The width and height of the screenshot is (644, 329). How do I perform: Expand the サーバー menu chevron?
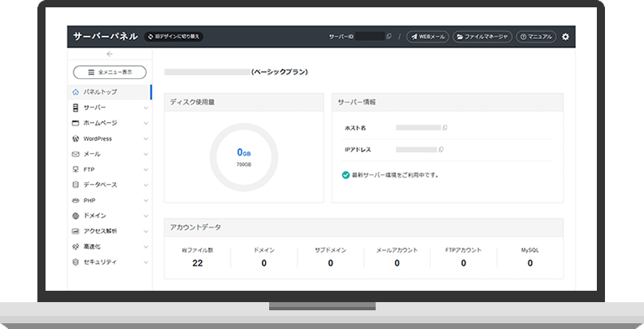(146, 107)
